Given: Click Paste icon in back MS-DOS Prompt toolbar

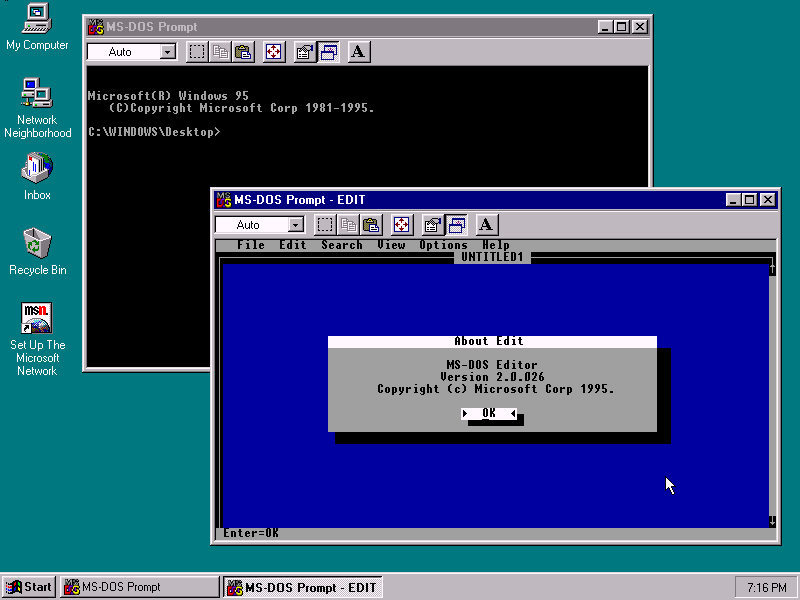Looking at the screenshot, I should [243, 52].
